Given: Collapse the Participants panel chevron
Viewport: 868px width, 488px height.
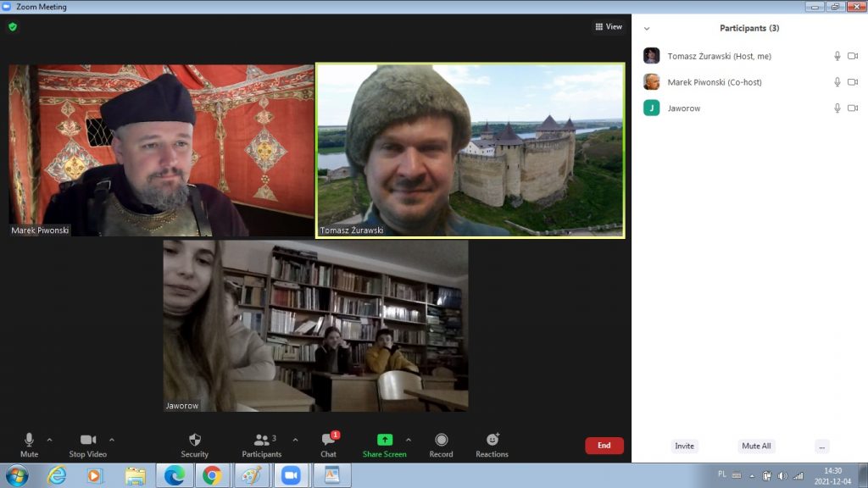Looking at the screenshot, I should coord(647,29).
